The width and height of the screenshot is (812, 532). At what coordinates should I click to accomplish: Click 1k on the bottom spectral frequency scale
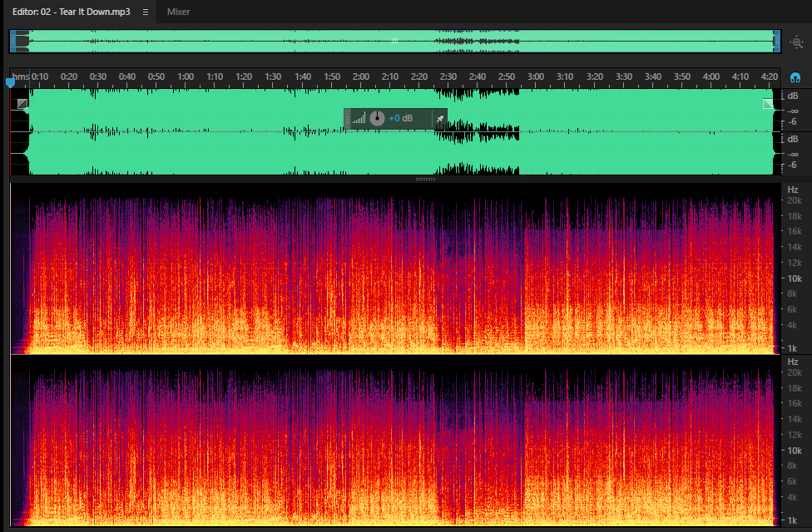click(792, 520)
